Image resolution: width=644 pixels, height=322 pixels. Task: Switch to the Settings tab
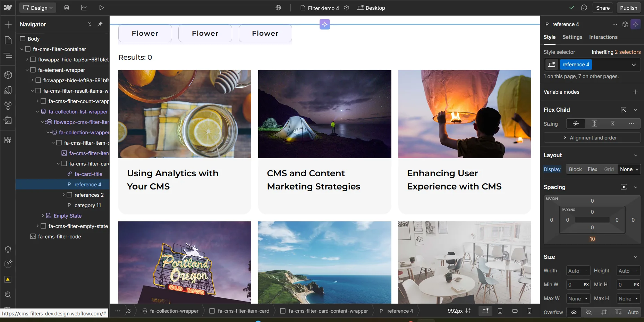point(573,37)
